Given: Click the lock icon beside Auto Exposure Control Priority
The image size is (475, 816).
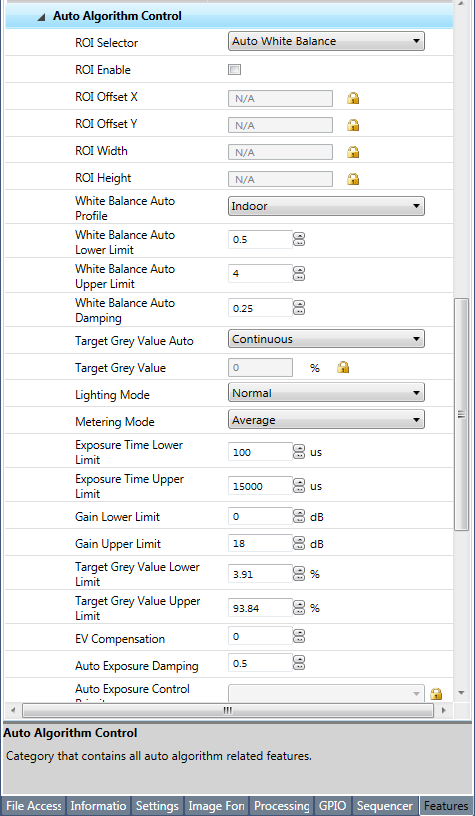Looking at the screenshot, I should click(437, 694).
